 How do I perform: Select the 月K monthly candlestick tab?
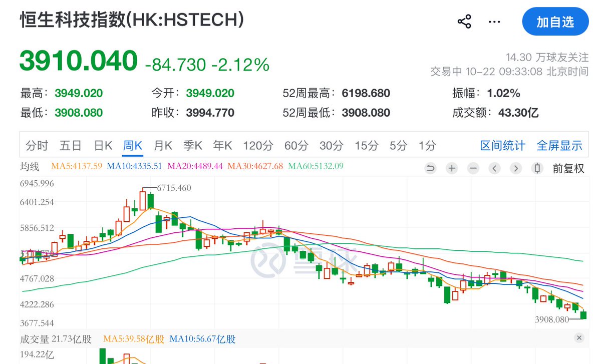[x=163, y=146]
